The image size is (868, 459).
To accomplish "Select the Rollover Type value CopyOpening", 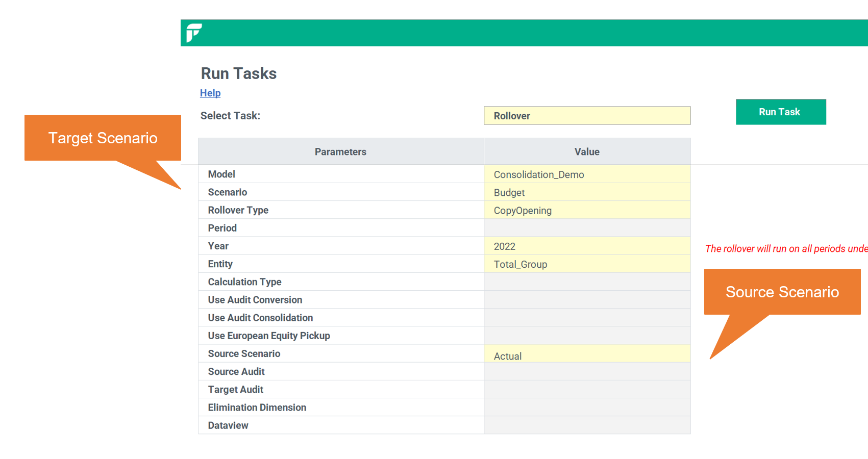I will (587, 210).
